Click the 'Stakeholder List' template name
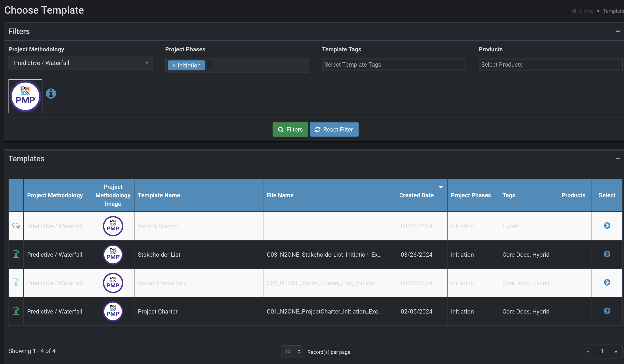 click(x=159, y=255)
